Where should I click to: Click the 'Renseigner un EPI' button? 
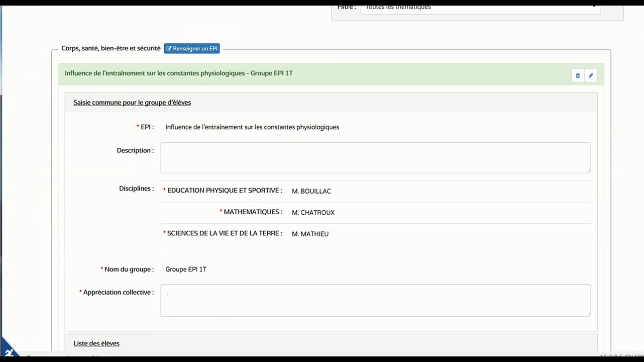[192, 48]
